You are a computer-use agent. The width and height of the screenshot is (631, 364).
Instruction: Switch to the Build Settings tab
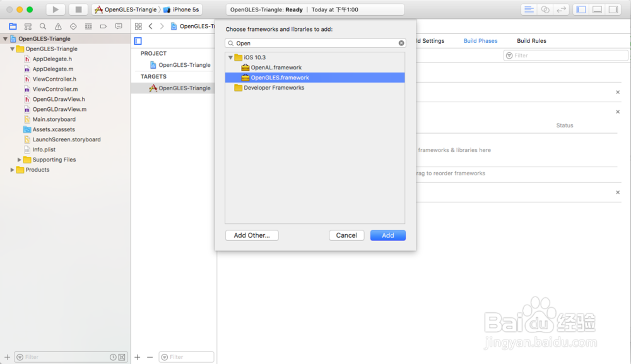[x=430, y=41]
